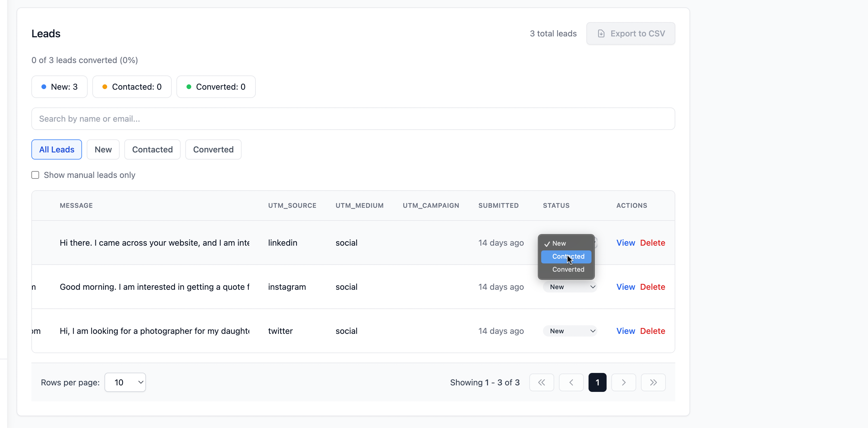Click '14 days ago' in the twitter row

coord(501,331)
